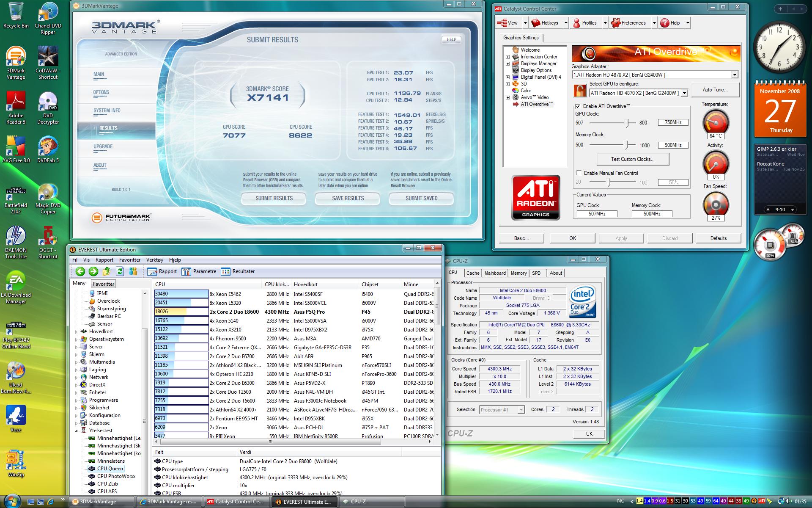The image size is (812, 508).
Task: Expand Hovedkort node in EVEREST tree
Action: (x=77, y=331)
